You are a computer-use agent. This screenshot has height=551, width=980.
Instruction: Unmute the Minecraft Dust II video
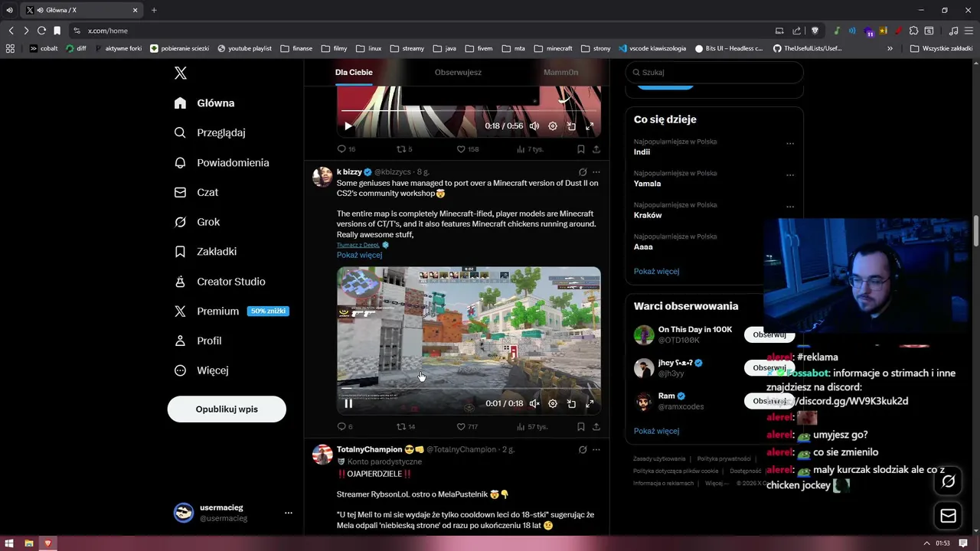(534, 403)
